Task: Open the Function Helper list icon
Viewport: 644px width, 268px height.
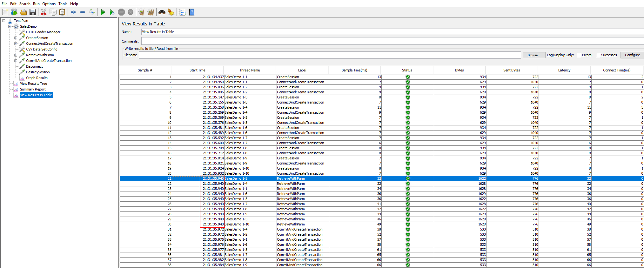Action: point(182,12)
